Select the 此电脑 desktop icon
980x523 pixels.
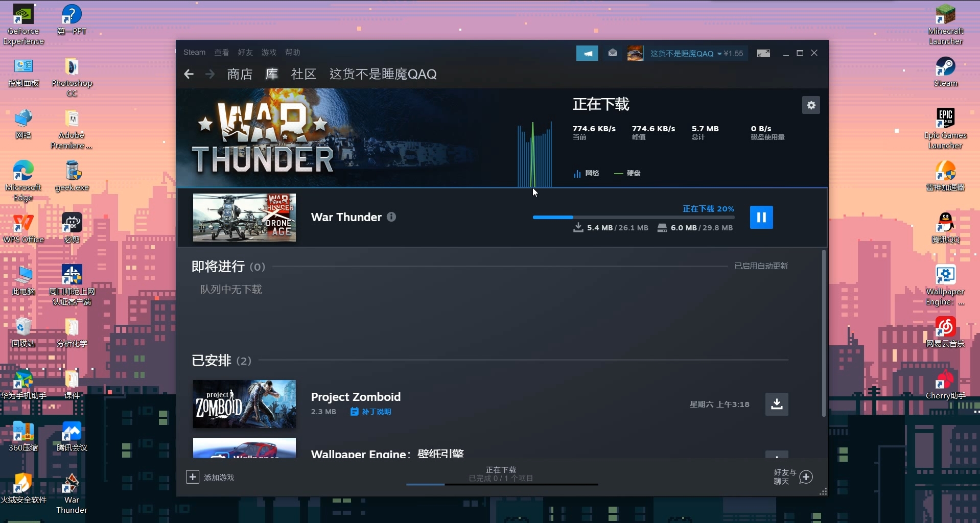(x=24, y=280)
